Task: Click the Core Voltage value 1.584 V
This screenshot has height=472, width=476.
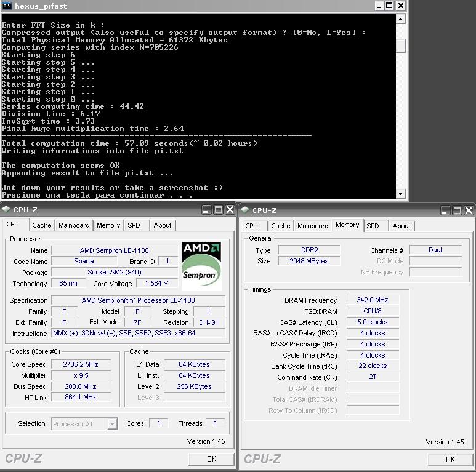Action: coord(156,283)
